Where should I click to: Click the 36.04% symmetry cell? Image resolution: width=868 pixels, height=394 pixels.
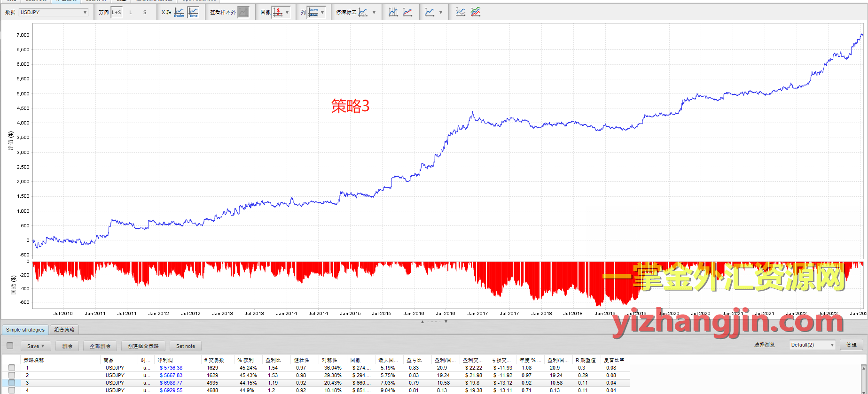click(333, 368)
